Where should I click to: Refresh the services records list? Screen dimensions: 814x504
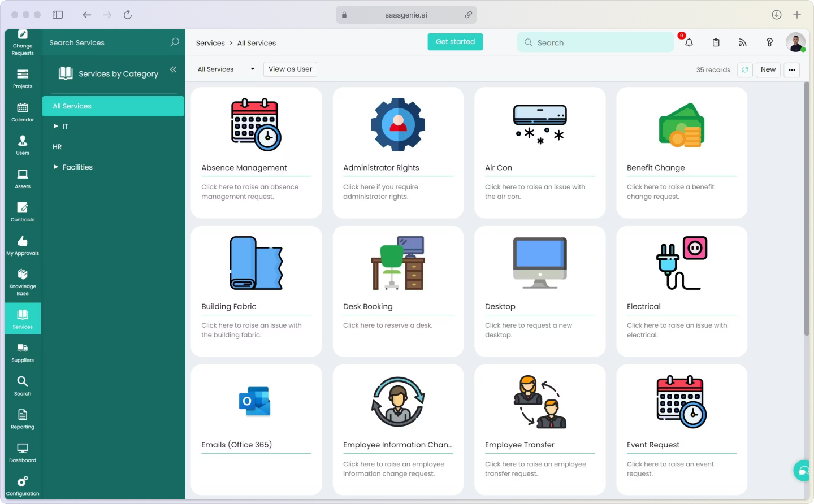click(744, 69)
